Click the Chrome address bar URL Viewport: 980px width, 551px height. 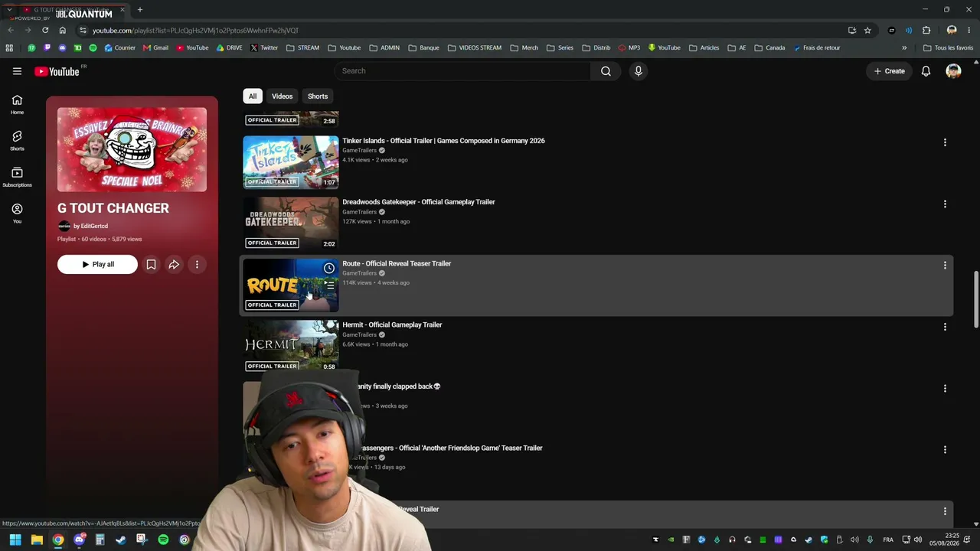(x=195, y=31)
